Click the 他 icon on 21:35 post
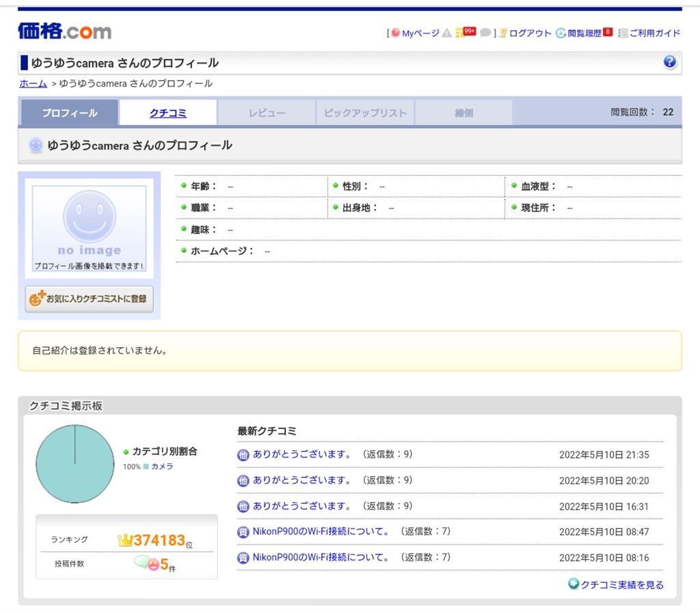 click(243, 455)
